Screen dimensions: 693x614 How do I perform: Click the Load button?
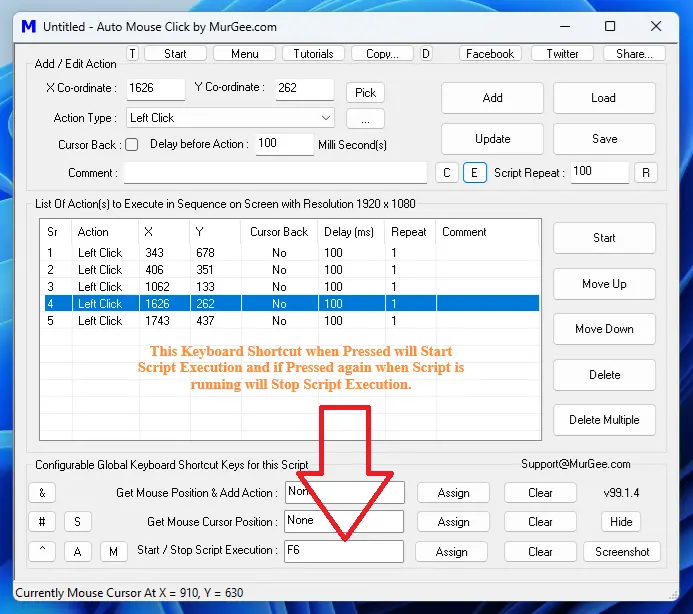tap(604, 98)
